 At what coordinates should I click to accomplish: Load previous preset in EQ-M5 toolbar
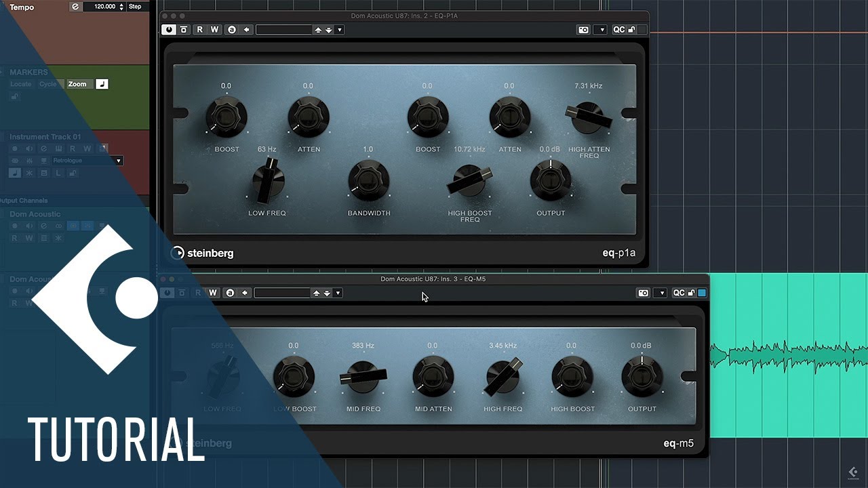coord(315,293)
